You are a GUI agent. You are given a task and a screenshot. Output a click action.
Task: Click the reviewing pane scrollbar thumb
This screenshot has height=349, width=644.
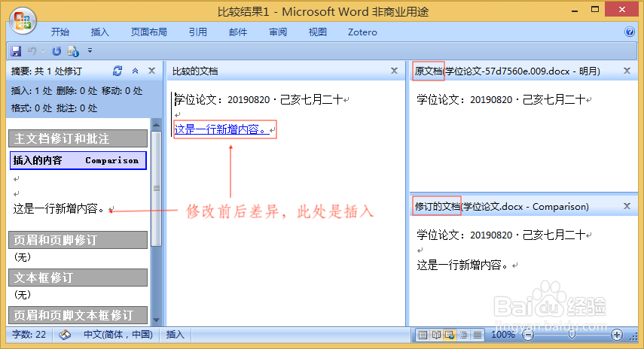coord(156,189)
